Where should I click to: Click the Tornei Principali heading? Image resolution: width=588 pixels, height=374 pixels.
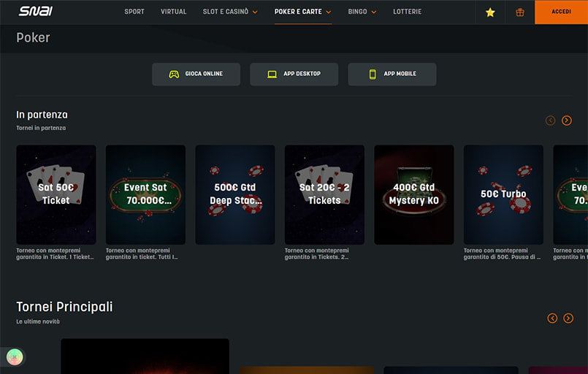click(x=64, y=307)
